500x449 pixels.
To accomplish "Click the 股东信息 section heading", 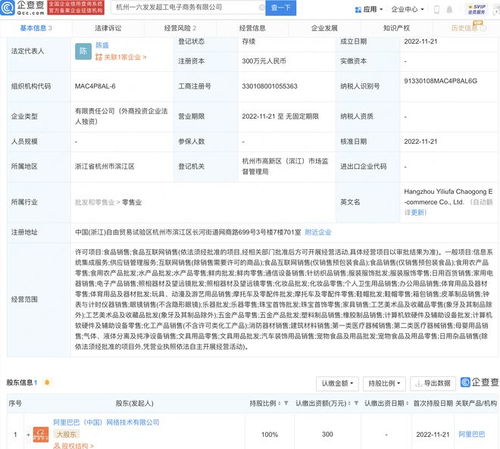I will (20, 382).
